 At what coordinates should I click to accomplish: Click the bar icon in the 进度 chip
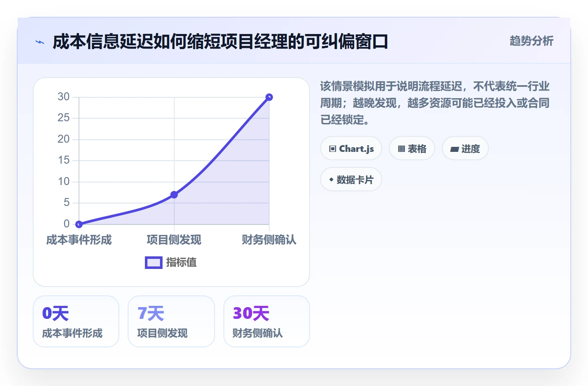[x=454, y=149]
